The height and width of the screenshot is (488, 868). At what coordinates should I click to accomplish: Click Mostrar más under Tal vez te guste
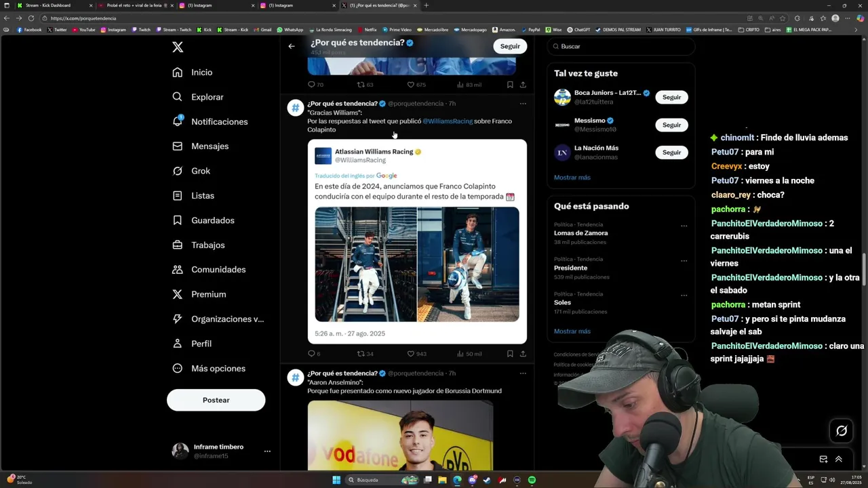click(x=572, y=178)
